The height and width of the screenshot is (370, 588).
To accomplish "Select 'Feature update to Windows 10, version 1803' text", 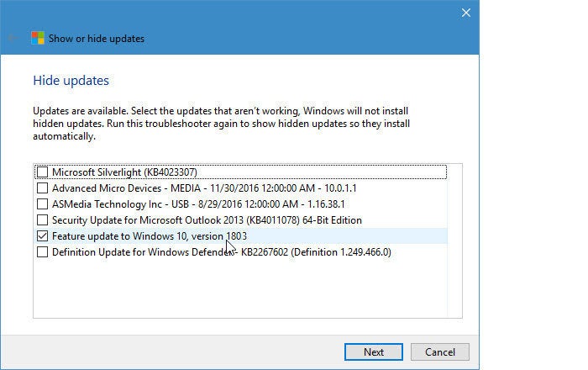I will pos(150,236).
